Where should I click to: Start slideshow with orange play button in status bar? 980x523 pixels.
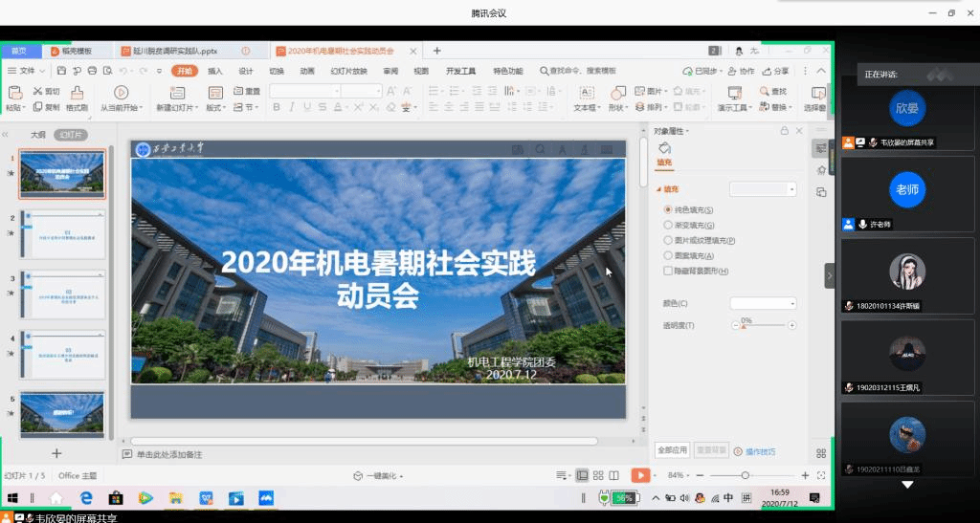click(640, 475)
